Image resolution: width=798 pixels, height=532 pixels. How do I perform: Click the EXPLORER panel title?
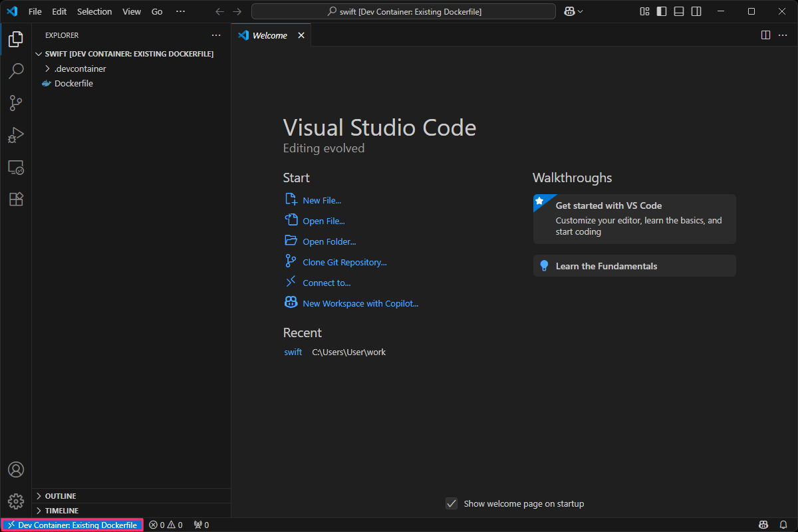click(62, 35)
